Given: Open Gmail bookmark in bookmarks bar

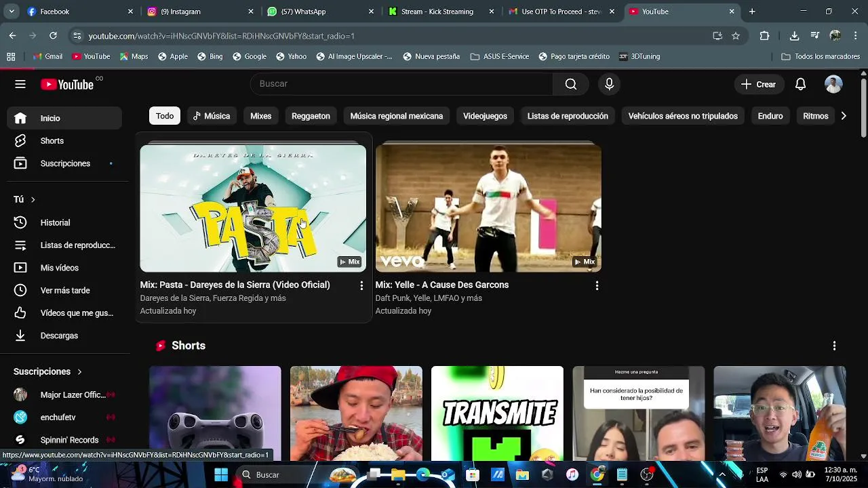Looking at the screenshot, I should pyautogui.click(x=47, y=57).
